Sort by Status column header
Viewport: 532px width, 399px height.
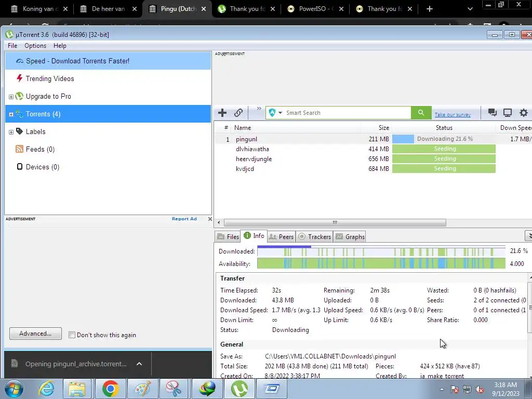point(444,128)
